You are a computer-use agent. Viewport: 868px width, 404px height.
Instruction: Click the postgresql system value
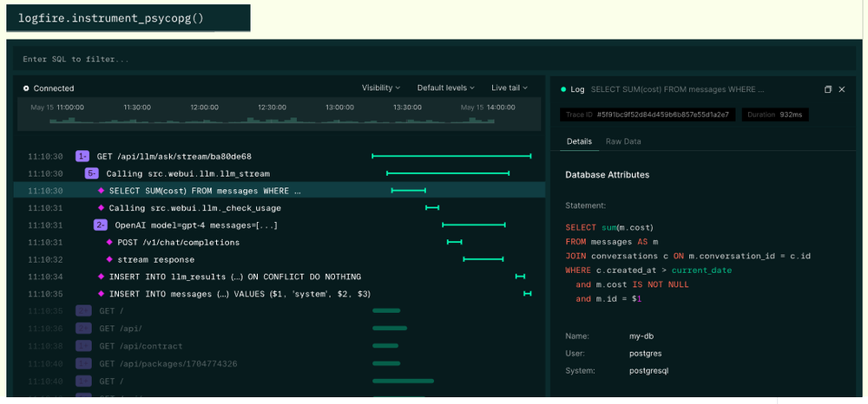[x=648, y=370]
